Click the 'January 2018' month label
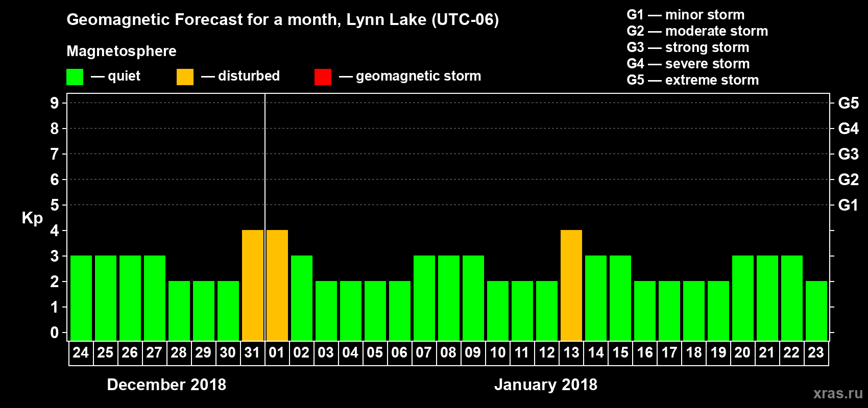This screenshot has width=868, height=408. coord(546,385)
